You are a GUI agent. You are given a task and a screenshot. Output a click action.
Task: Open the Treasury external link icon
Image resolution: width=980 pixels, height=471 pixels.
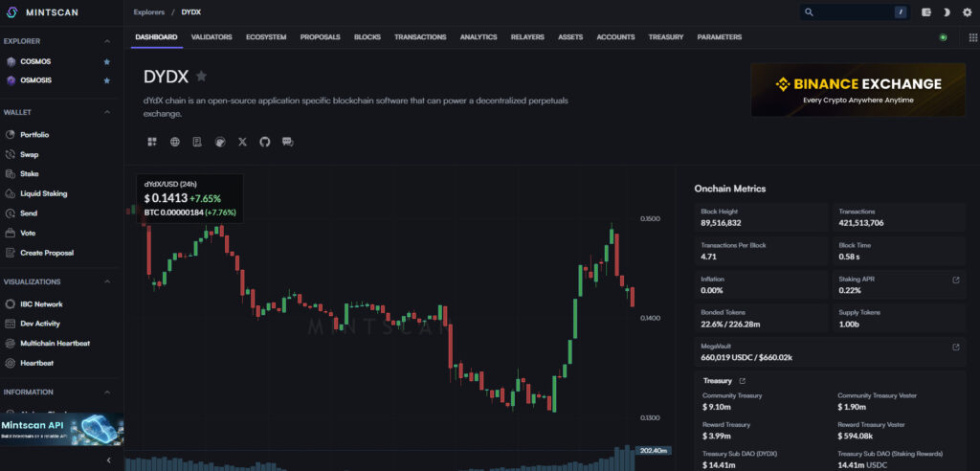coord(743,380)
